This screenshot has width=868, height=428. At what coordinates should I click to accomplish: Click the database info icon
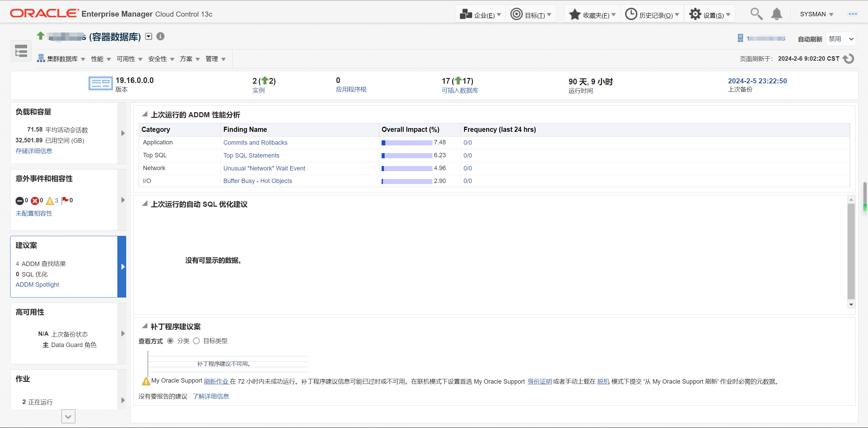point(160,36)
